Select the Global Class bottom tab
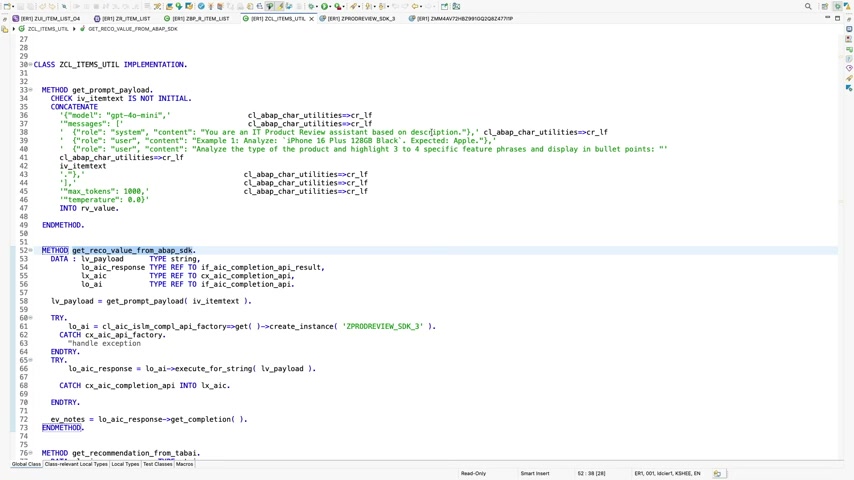The width and height of the screenshot is (854, 480). click(26, 464)
